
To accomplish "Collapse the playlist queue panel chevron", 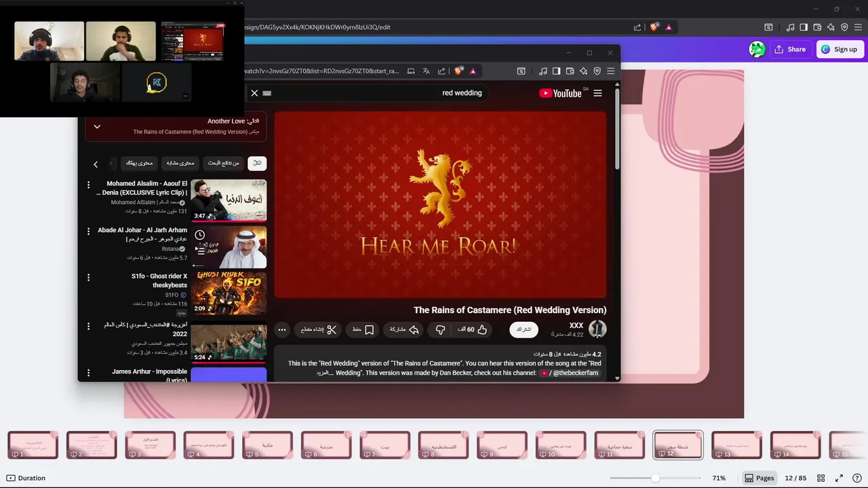I will (97, 127).
